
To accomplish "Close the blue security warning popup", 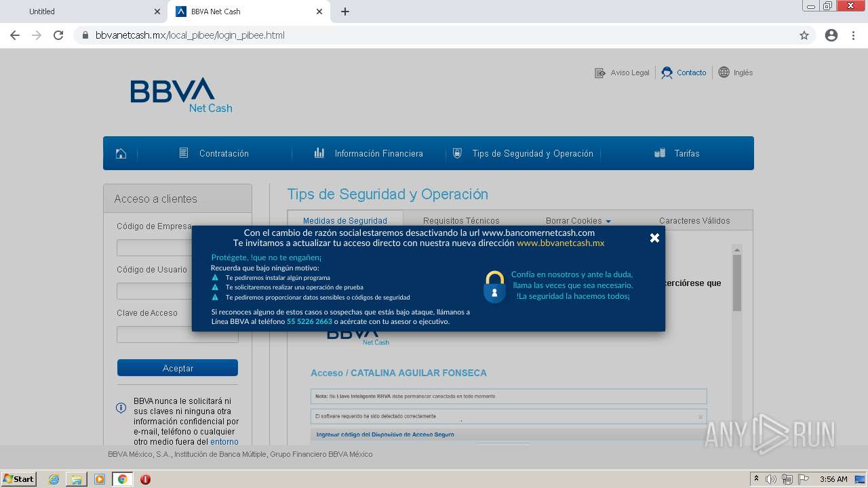I will pos(654,238).
